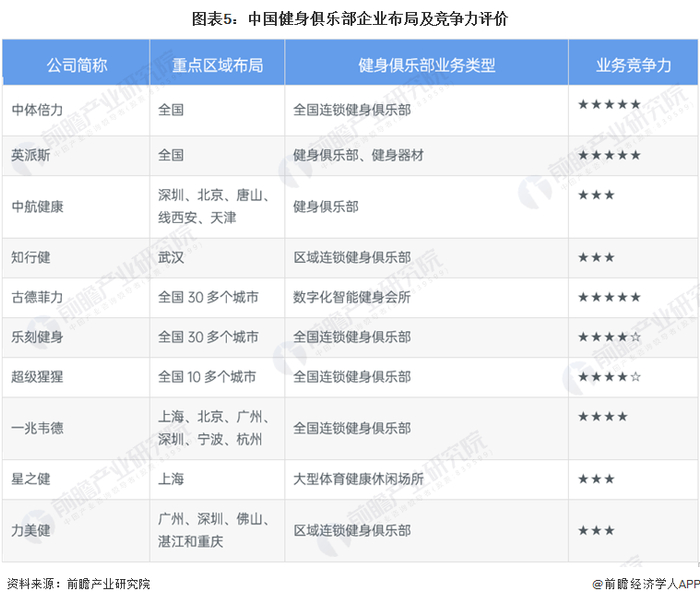Screen dimensions: 700x603
Task: Click the company name 星之健
Action: click(30, 479)
